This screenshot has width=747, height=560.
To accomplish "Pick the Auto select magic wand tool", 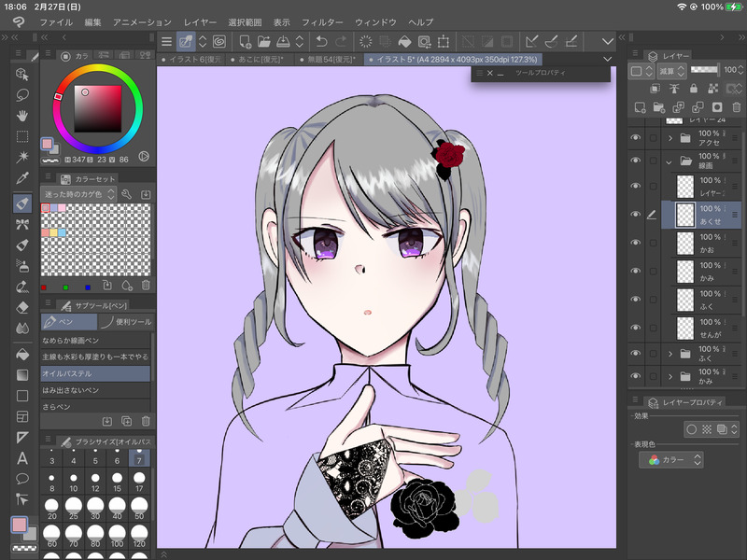I will pos(21,157).
